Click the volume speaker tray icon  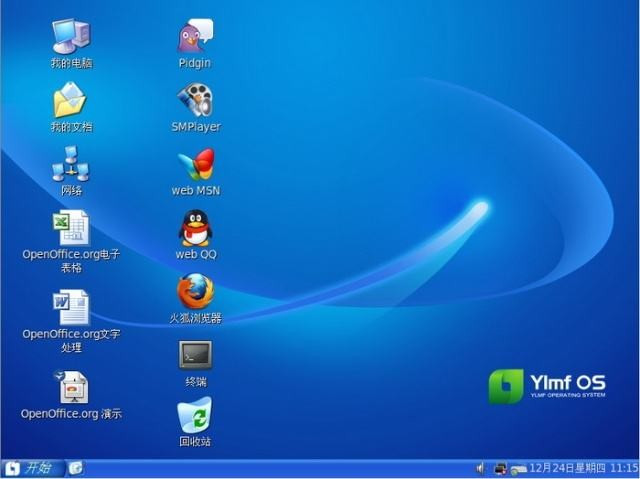coord(481,468)
